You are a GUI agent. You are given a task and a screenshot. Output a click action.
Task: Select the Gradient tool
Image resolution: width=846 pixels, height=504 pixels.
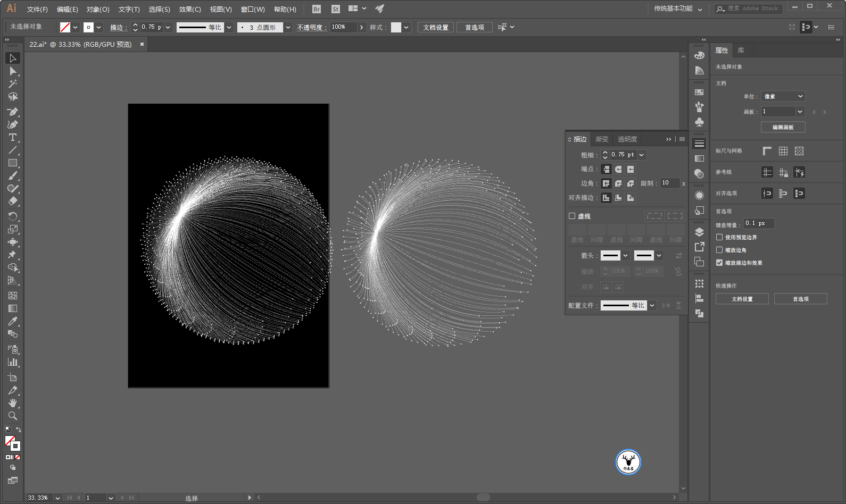click(13, 308)
